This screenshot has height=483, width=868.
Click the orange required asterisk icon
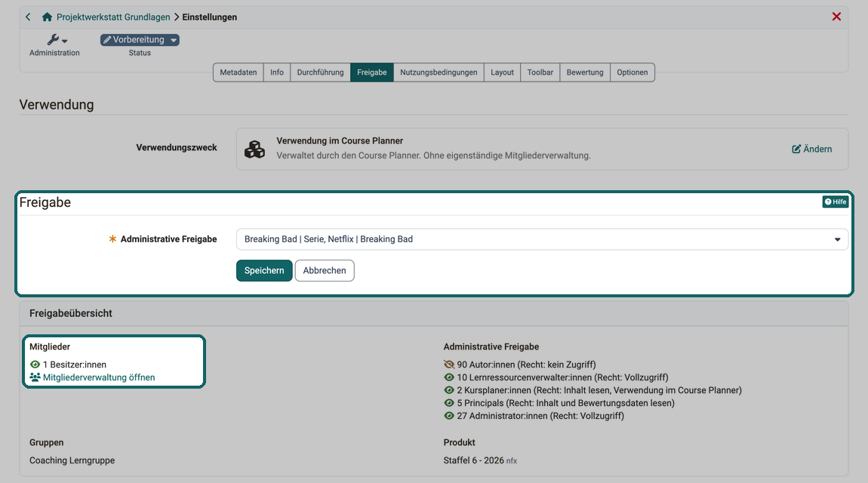pyautogui.click(x=112, y=239)
